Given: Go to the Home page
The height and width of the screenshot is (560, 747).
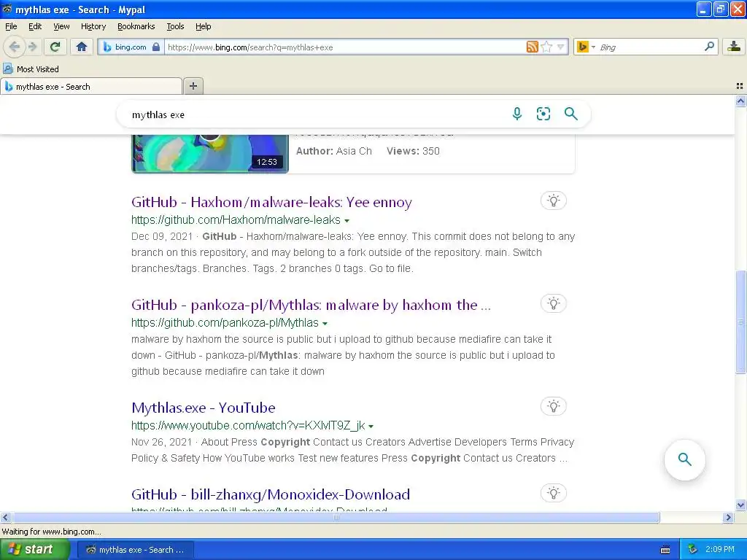Looking at the screenshot, I should click(x=82, y=47).
